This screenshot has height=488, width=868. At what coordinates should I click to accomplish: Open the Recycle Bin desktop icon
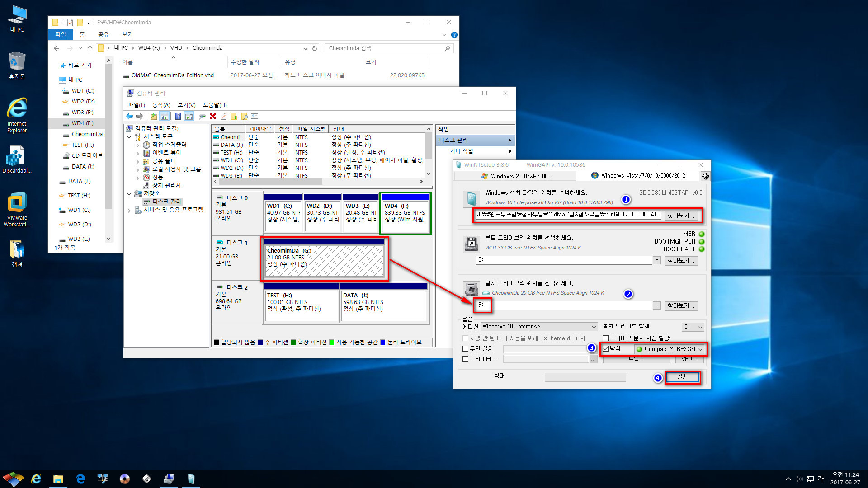tap(17, 66)
